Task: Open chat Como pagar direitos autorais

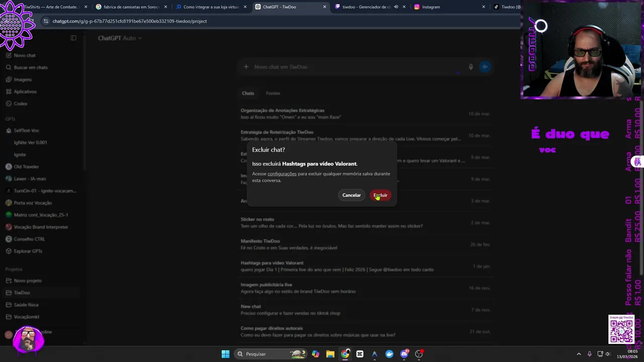Action: click(365, 331)
